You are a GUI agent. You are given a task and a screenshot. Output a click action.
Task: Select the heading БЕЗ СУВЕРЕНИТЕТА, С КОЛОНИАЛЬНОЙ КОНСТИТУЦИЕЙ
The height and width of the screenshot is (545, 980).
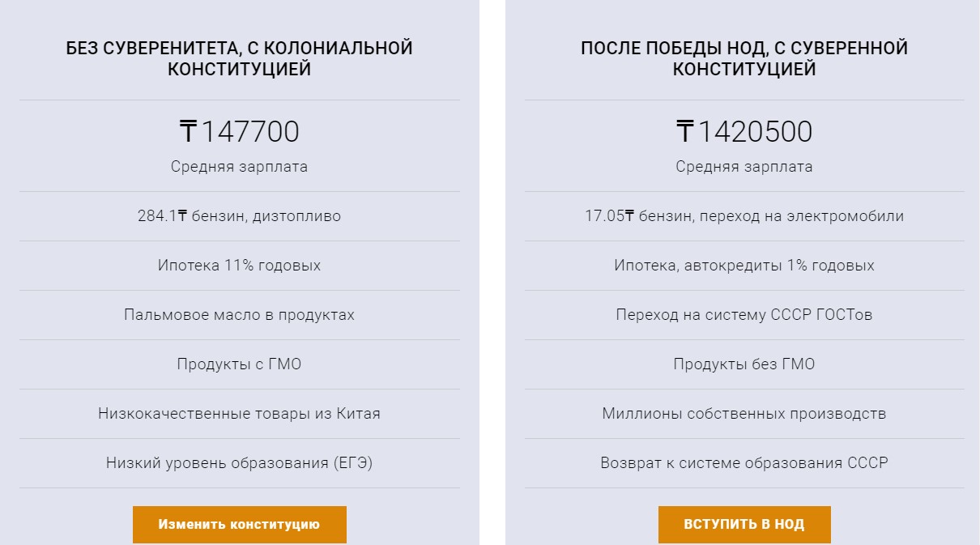coord(240,59)
